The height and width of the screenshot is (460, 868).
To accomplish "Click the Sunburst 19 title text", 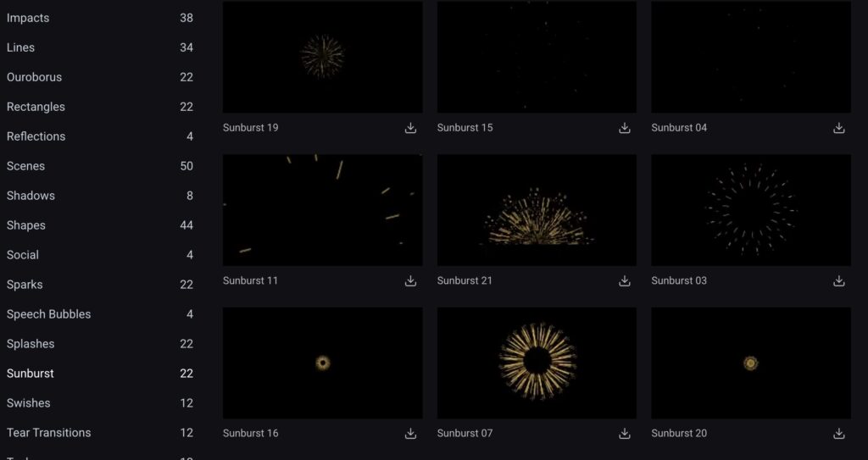I will coord(251,128).
